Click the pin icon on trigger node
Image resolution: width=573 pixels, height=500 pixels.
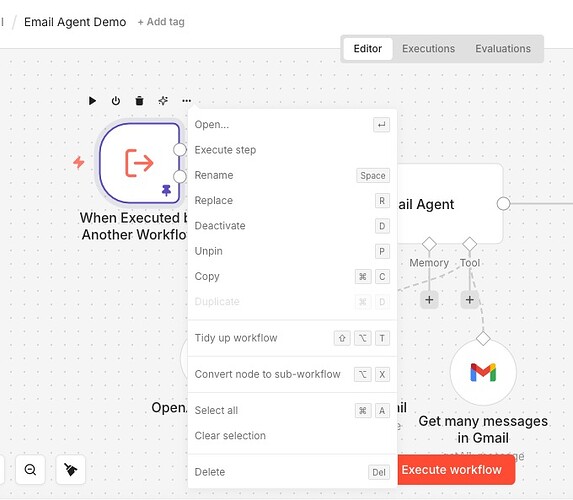pos(166,190)
